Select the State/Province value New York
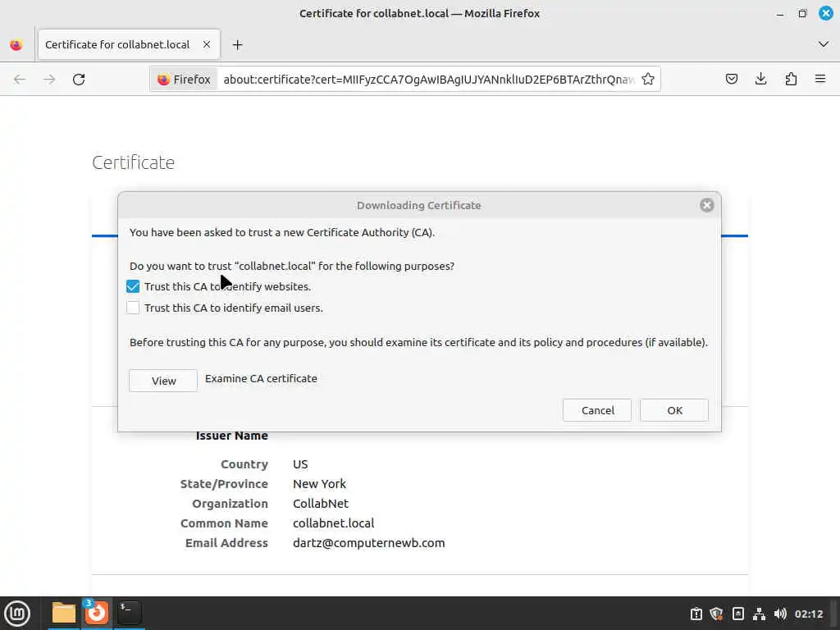The height and width of the screenshot is (630, 840). point(319,484)
